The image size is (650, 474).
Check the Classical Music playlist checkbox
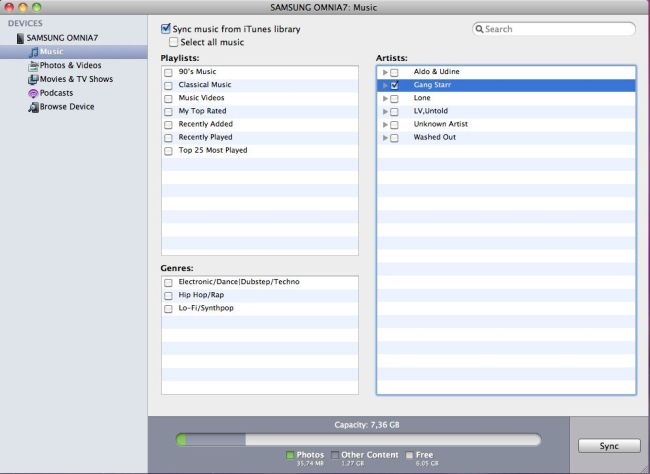click(x=168, y=86)
